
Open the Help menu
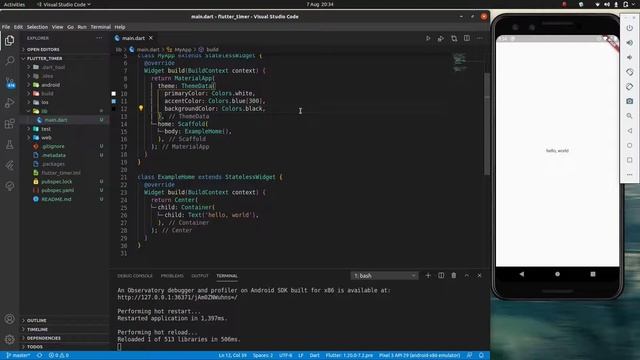pos(120,27)
